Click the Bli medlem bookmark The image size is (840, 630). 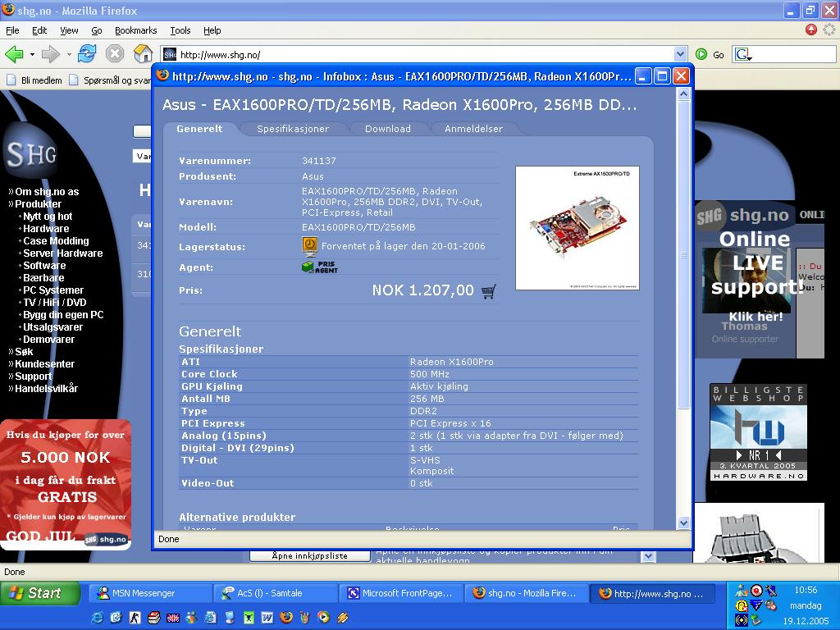point(35,80)
